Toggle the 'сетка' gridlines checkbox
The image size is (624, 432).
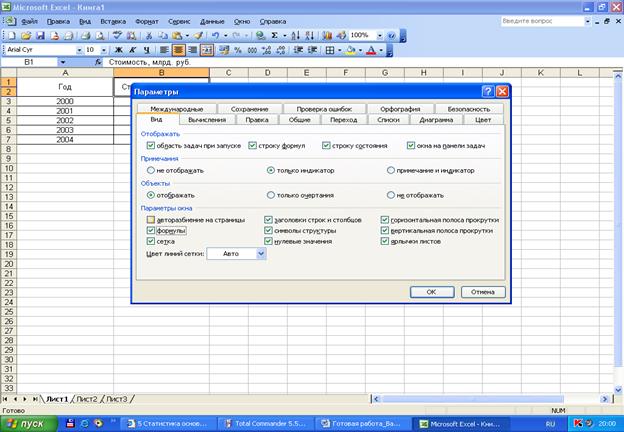click(151, 241)
